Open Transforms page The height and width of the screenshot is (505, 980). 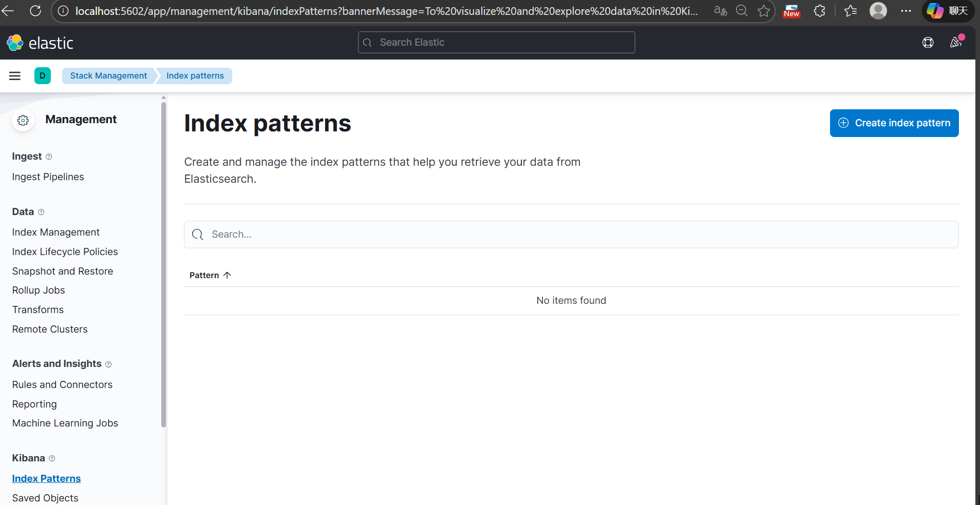[38, 310]
